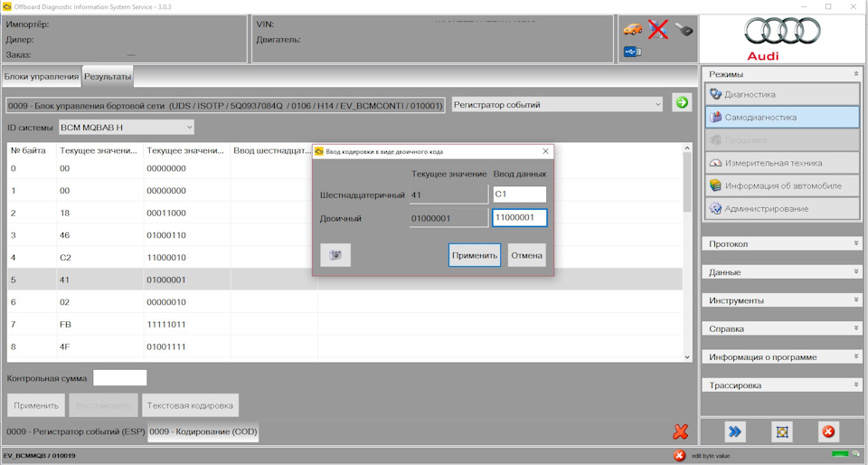868x465 pixels.
Task: Switch to 0009 - Кодирование (COD) tab
Action: 203,432
